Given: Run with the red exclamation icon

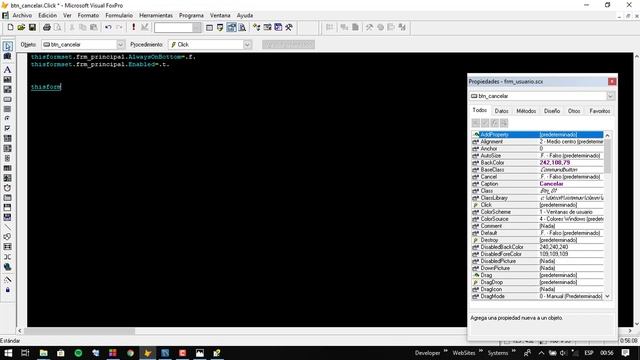Looking at the screenshot, I should [x=133, y=27].
